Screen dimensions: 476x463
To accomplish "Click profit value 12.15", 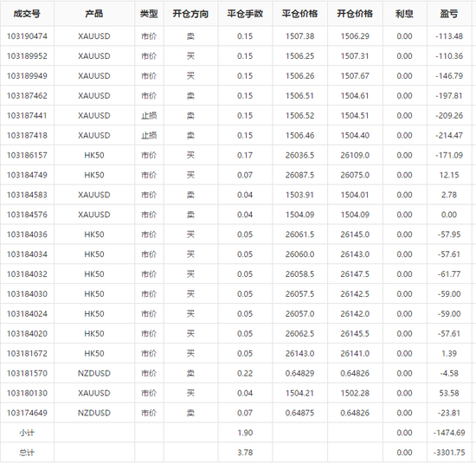I will [x=449, y=175].
